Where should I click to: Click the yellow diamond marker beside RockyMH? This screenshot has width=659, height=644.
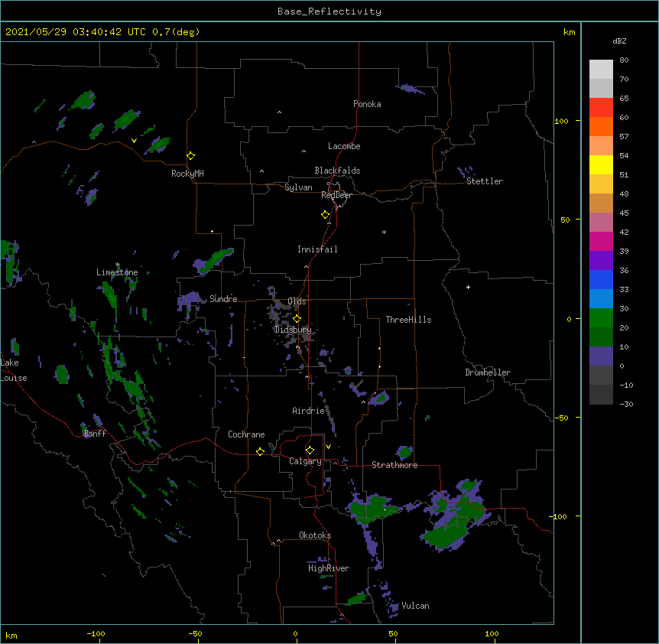click(190, 155)
